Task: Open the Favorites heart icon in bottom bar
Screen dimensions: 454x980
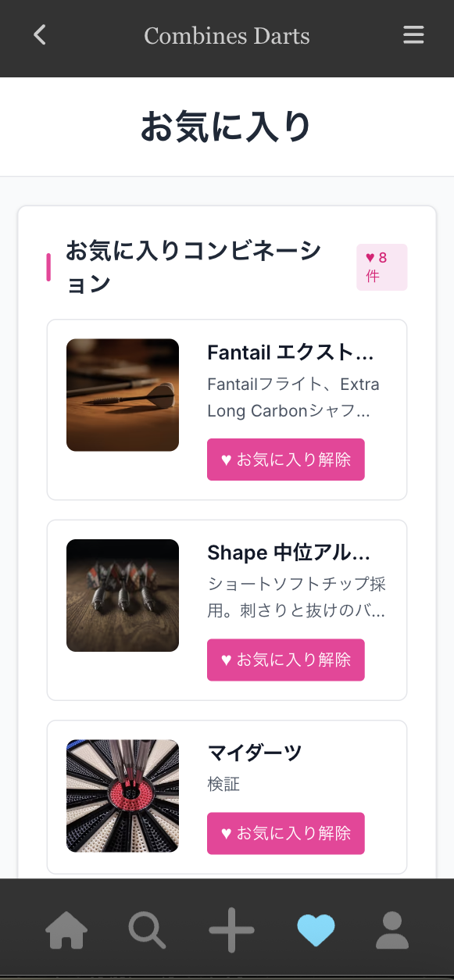Action: coord(316,930)
